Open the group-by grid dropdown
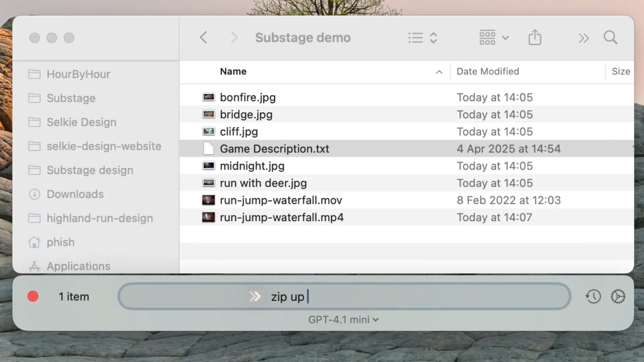The width and height of the screenshot is (644, 362). pos(494,38)
